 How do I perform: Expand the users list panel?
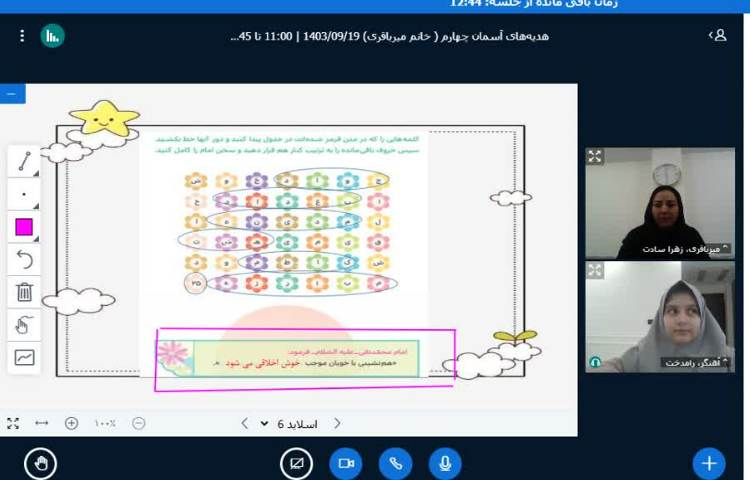[718, 35]
